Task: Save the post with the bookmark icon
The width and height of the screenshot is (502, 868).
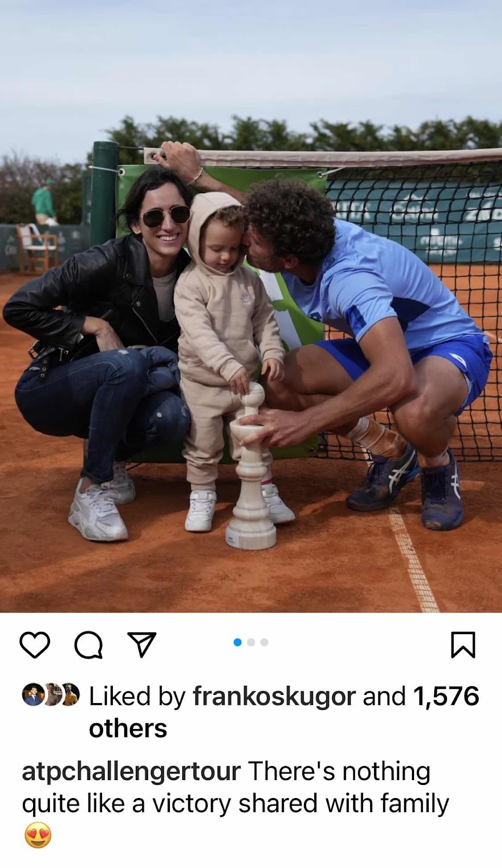Action: 463,644
